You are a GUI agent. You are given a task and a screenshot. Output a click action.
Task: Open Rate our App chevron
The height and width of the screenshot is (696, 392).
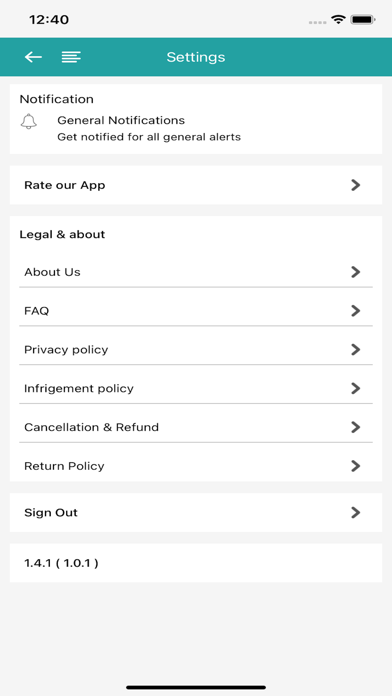[x=355, y=185]
